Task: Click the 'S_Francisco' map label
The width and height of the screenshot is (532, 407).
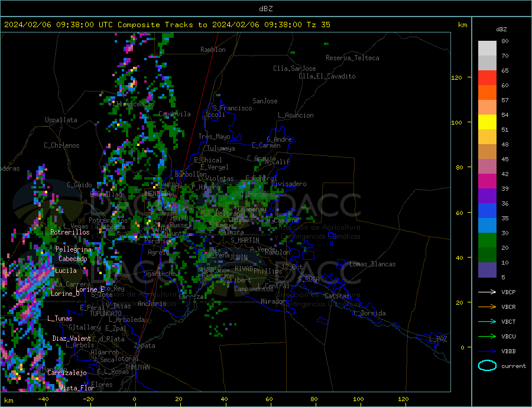Action: [x=232, y=108]
